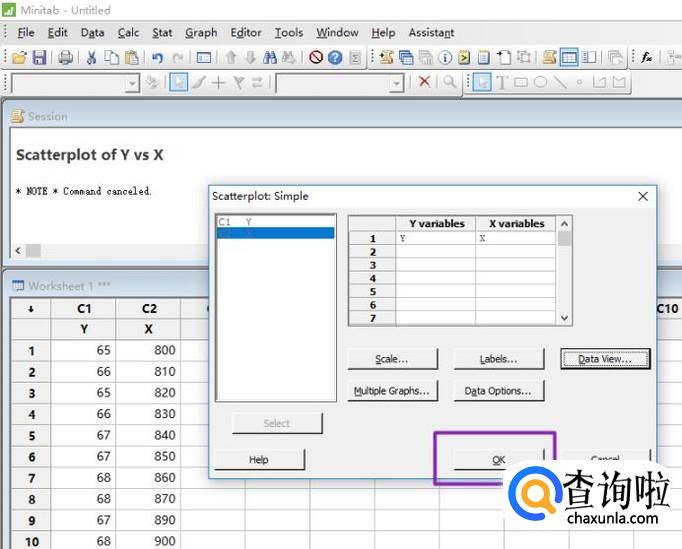Open Data Options... dialog
This screenshot has height=549, width=682.
pyautogui.click(x=498, y=391)
